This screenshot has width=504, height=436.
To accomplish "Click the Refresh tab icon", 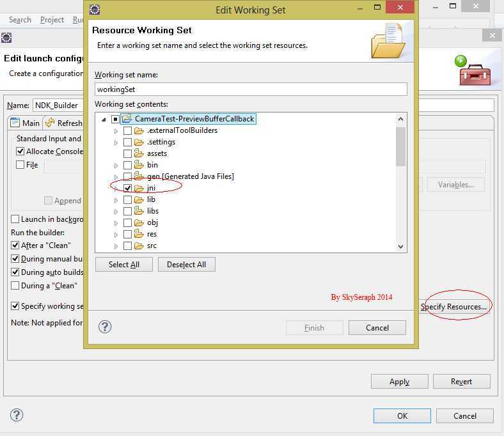I will [50, 123].
